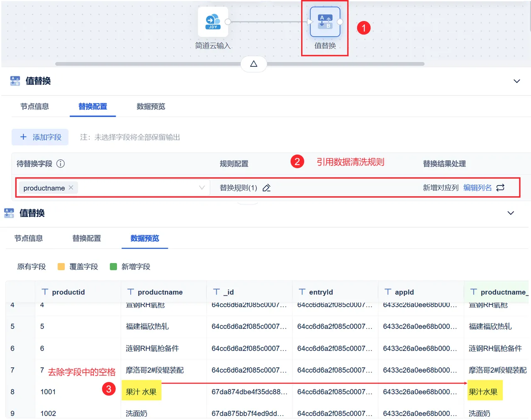Click the 原有字段 legend label
This screenshot has height=420, width=531.
32,267
